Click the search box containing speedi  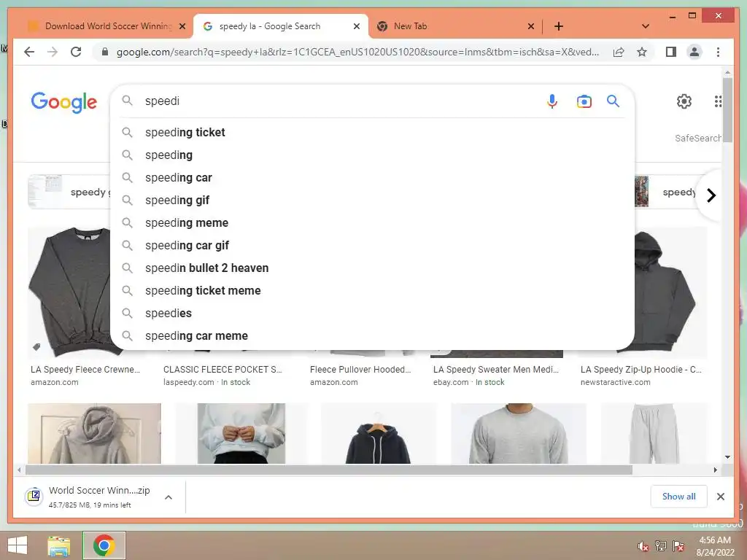tap(341, 101)
